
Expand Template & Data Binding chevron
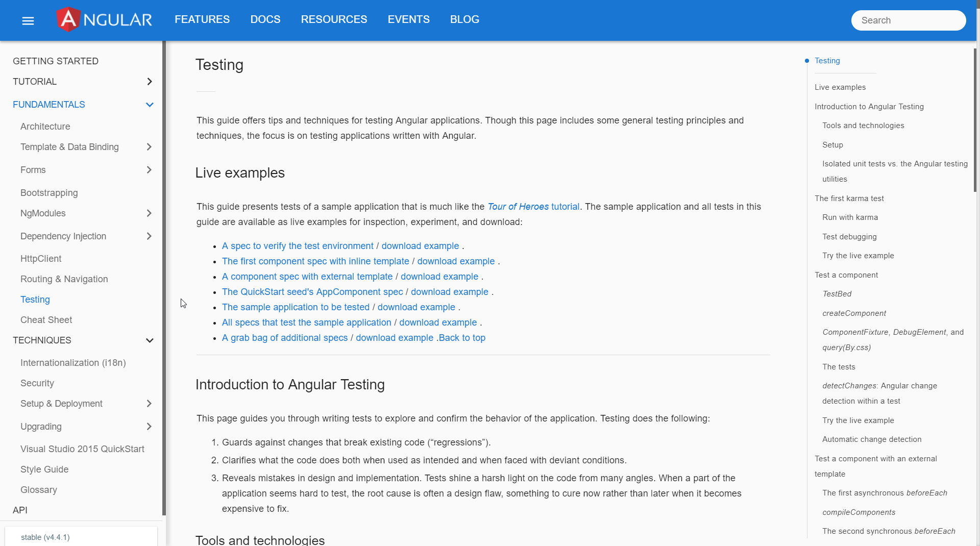point(149,147)
